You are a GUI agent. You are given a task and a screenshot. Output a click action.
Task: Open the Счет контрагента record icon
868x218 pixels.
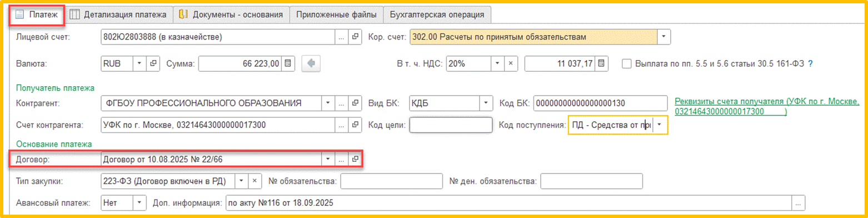[x=356, y=125]
